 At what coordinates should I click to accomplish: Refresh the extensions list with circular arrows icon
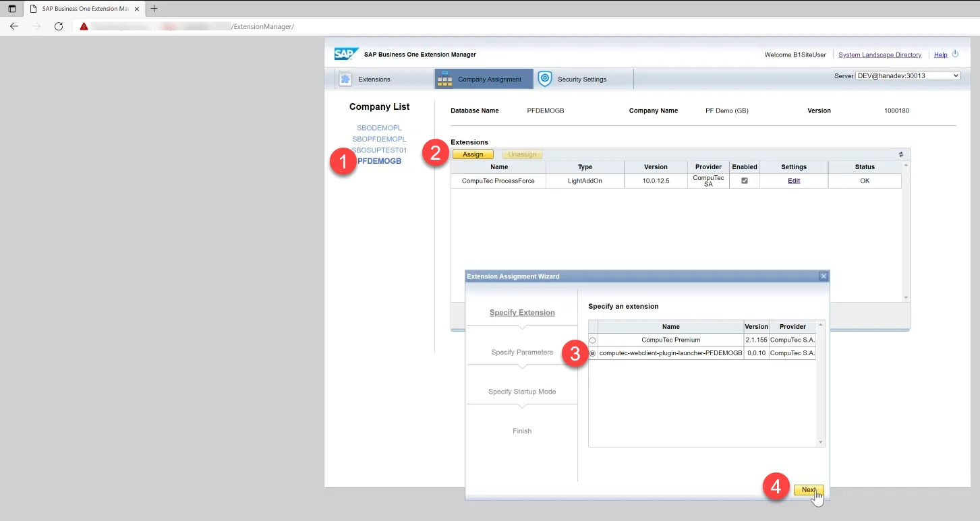coord(900,154)
